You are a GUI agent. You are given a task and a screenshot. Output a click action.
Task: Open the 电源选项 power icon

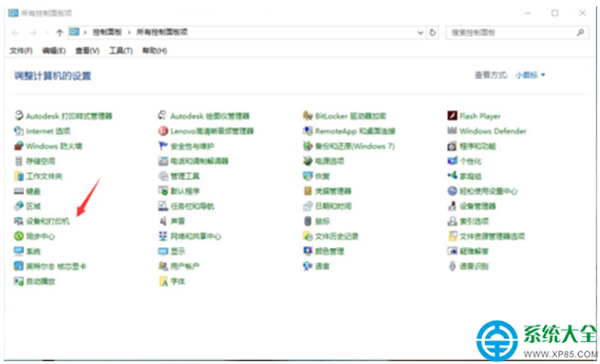pyautogui.click(x=307, y=161)
